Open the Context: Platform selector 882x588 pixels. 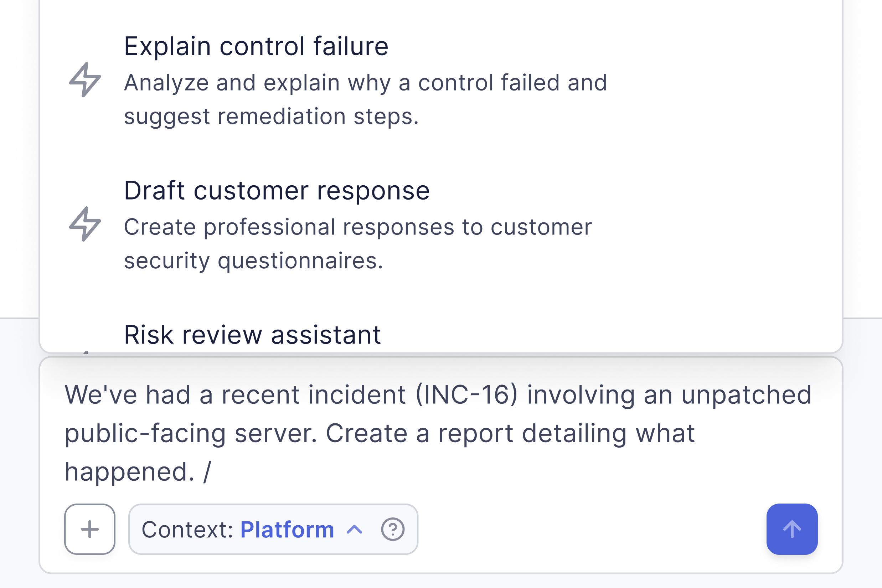273,530
